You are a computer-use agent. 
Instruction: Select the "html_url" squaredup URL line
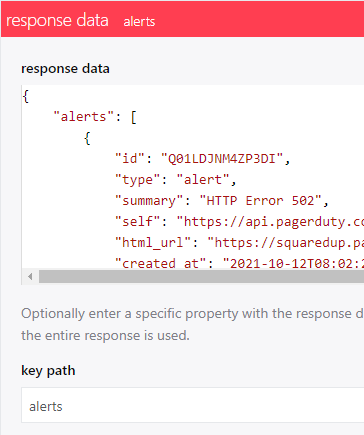pos(239,243)
